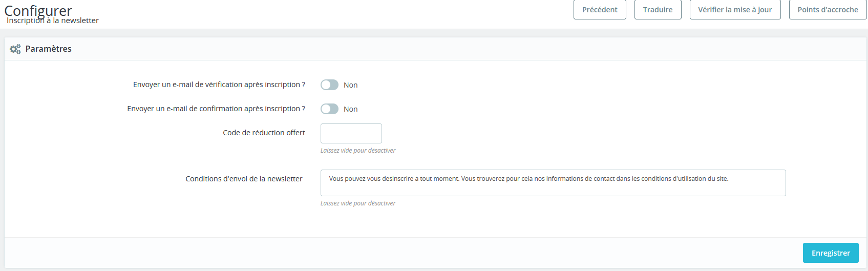Enable confirmation e-mail after inscription toggle
Screen dimensions: 868x271
pos(329,109)
